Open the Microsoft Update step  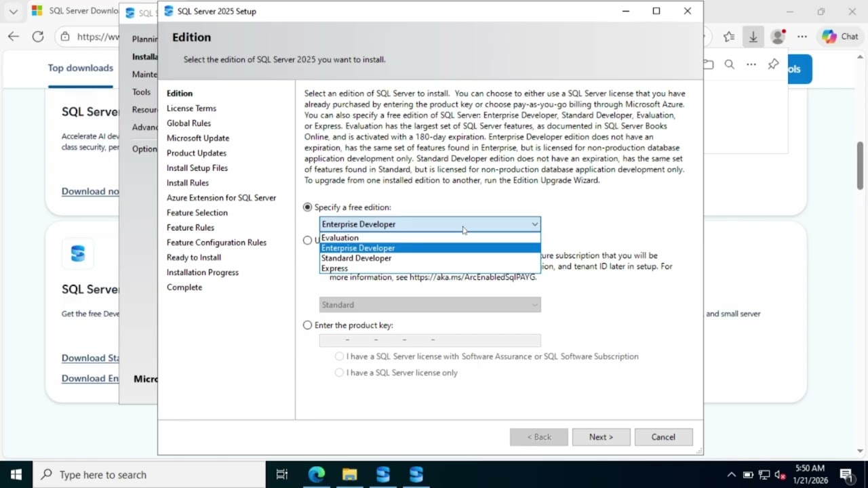[x=198, y=138]
